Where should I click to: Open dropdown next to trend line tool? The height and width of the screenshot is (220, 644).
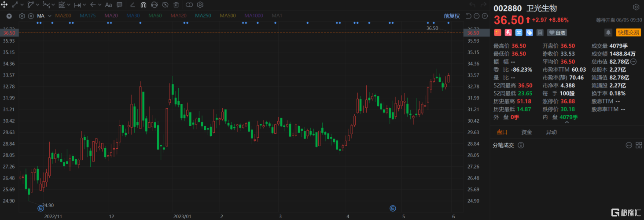tap(22, 5)
